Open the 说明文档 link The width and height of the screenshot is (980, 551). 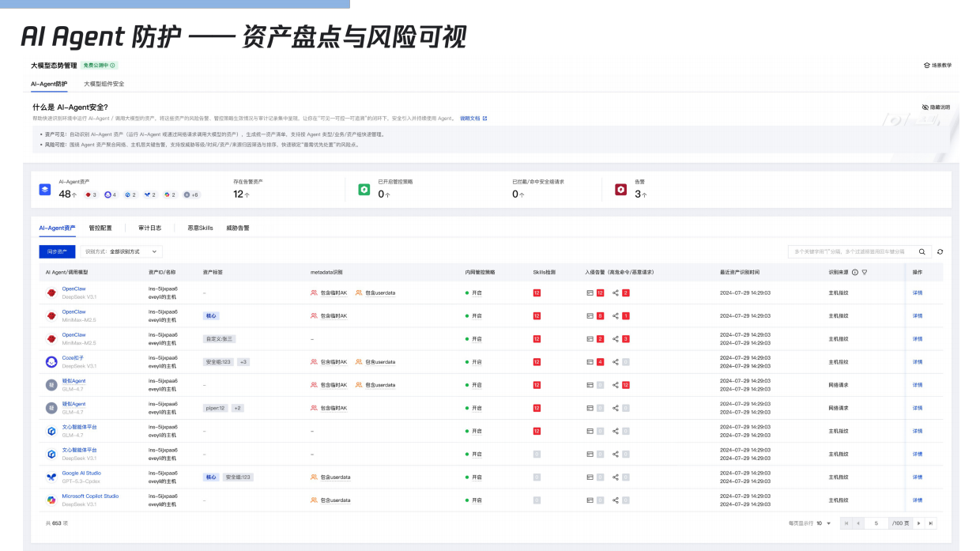[x=473, y=118]
